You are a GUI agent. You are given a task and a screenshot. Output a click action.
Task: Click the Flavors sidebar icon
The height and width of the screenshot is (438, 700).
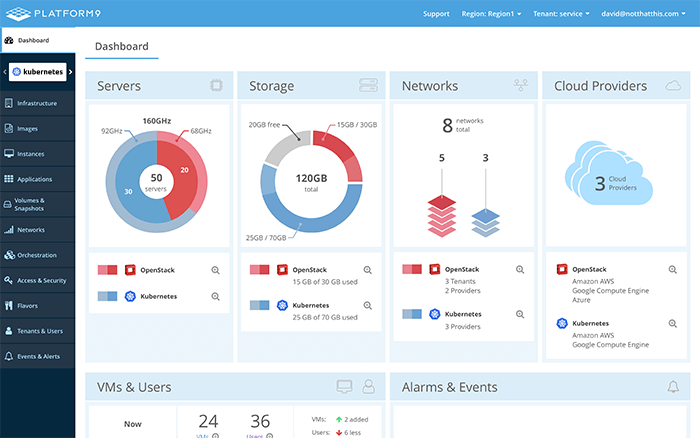pyautogui.click(x=8, y=305)
